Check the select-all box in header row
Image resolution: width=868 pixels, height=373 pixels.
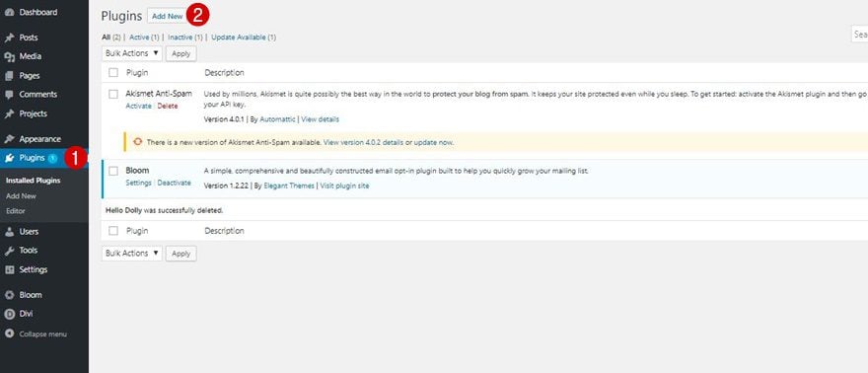(113, 72)
